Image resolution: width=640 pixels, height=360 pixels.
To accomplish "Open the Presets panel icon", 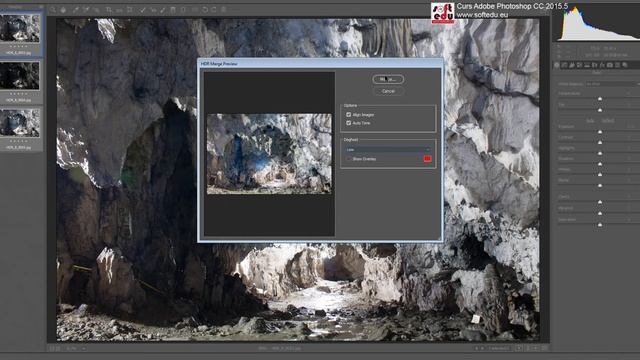I will coord(617,65).
